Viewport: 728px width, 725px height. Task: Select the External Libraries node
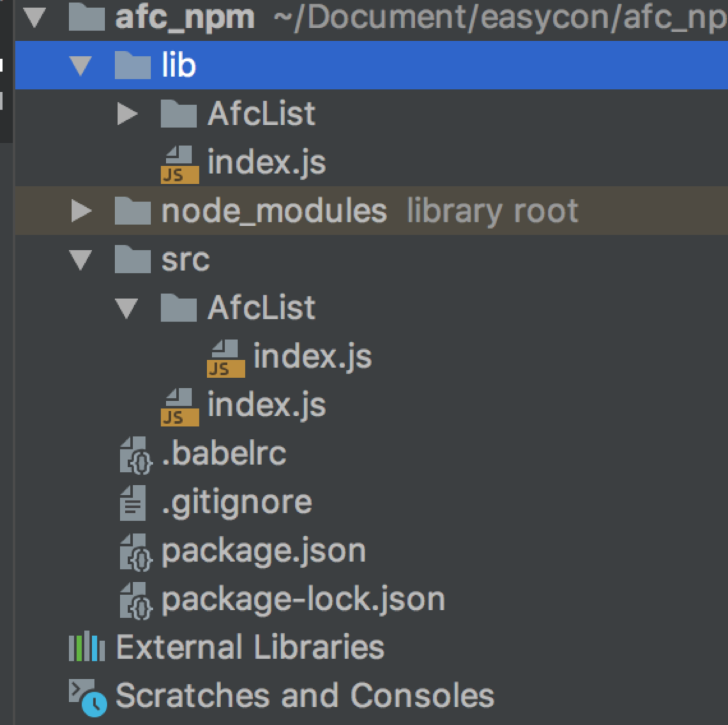click(x=250, y=647)
